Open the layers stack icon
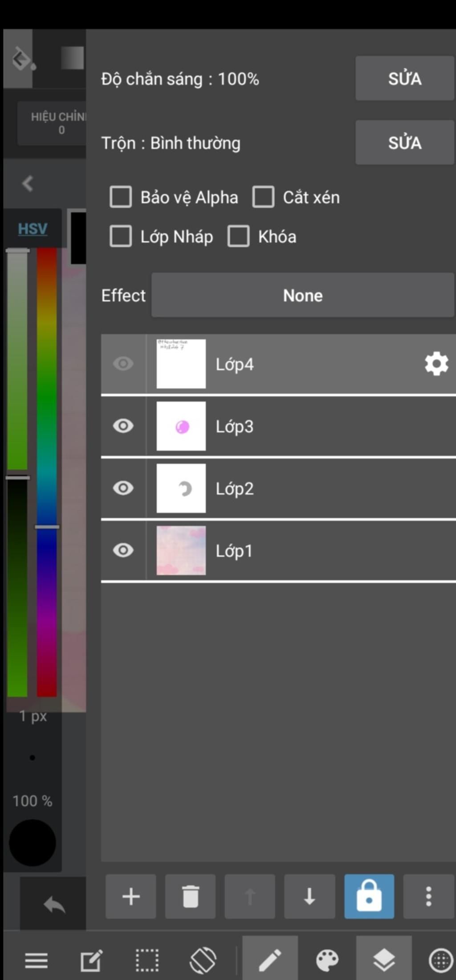The width and height of the screenshot is (456, 980). 384,959
